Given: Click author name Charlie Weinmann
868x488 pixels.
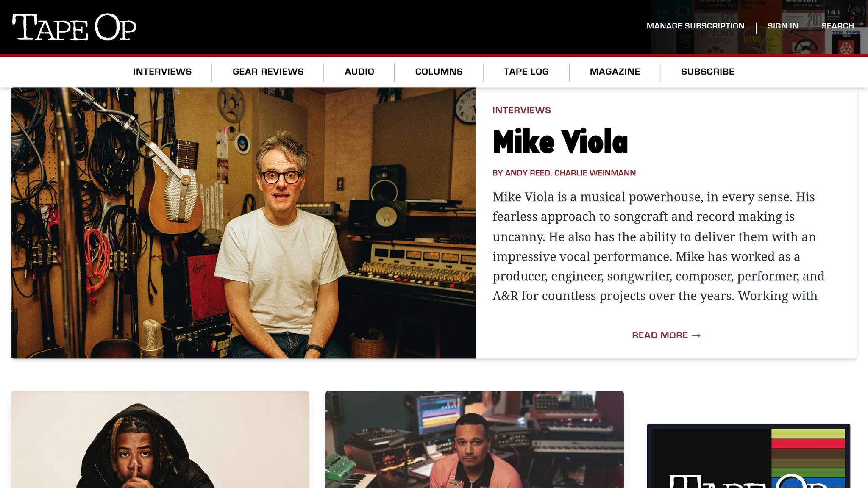Looking at the screenshot, I should (x=595, y=173).
